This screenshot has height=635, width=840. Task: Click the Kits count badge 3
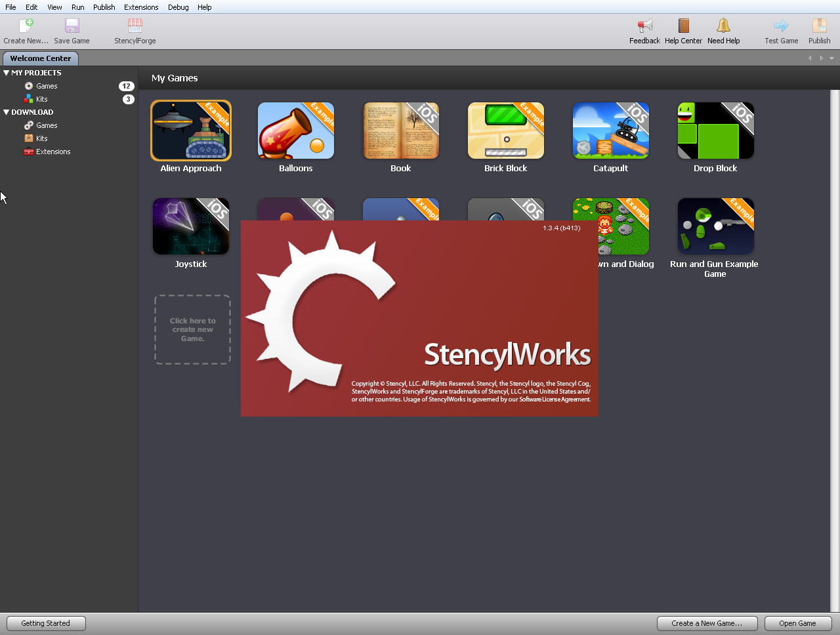(x=129, y=99)
